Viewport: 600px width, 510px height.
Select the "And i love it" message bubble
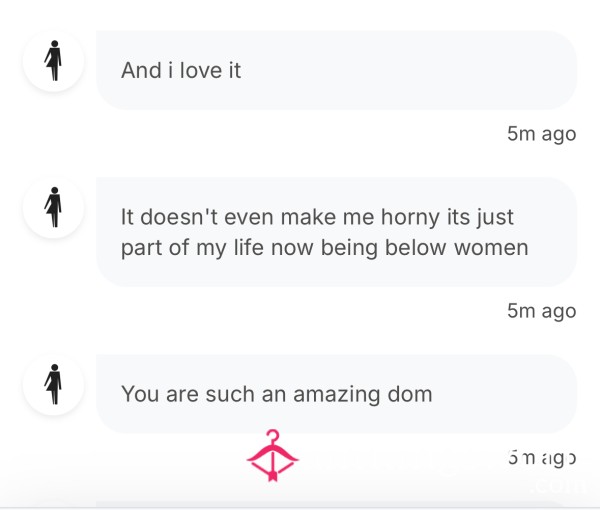coord(336,70)
